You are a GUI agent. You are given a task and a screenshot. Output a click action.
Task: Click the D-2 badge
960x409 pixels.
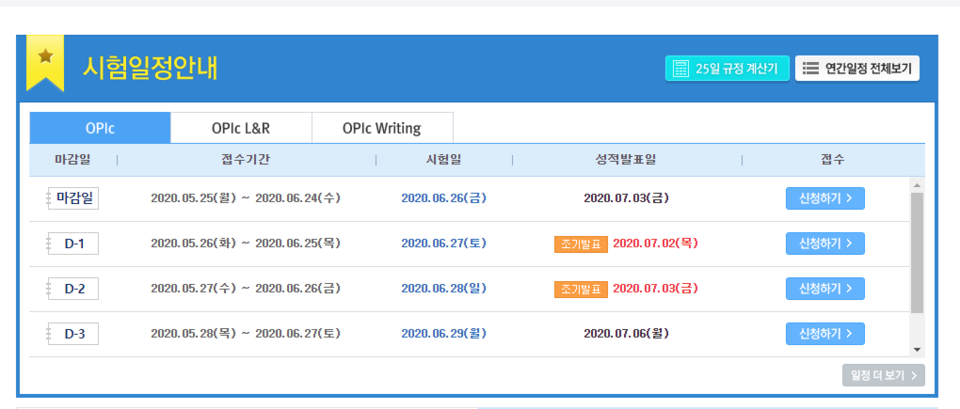click(x=73, y=288)
